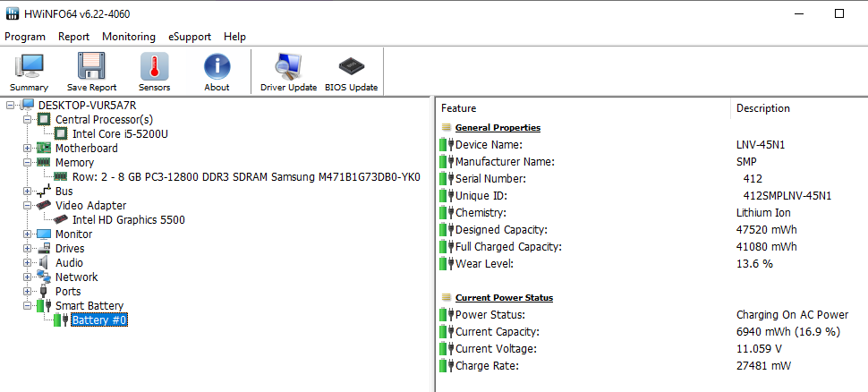Click the Charge Rate value 27481 mW
Image resolution: width=868 pixels, height=392 pixels.
tap(763, 365)
